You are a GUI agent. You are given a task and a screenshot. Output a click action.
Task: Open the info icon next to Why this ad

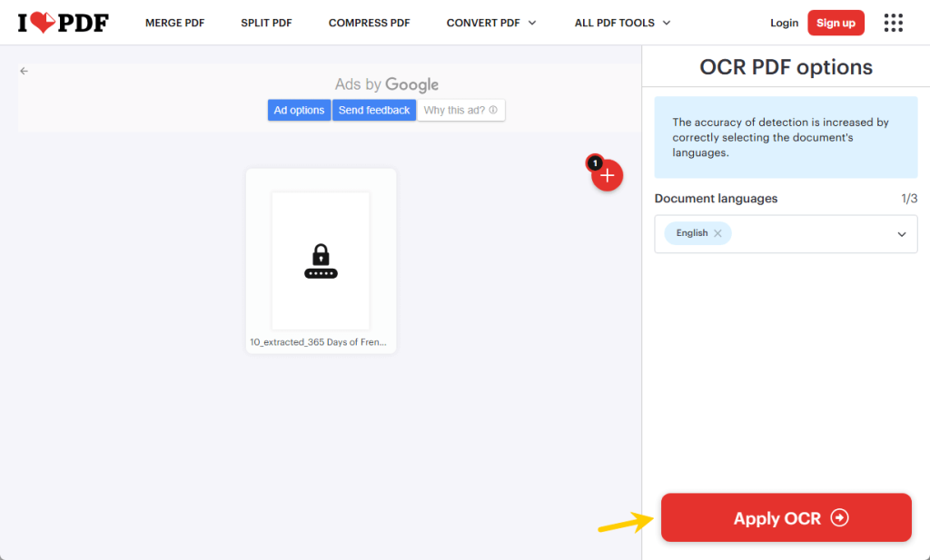point(491,110)
